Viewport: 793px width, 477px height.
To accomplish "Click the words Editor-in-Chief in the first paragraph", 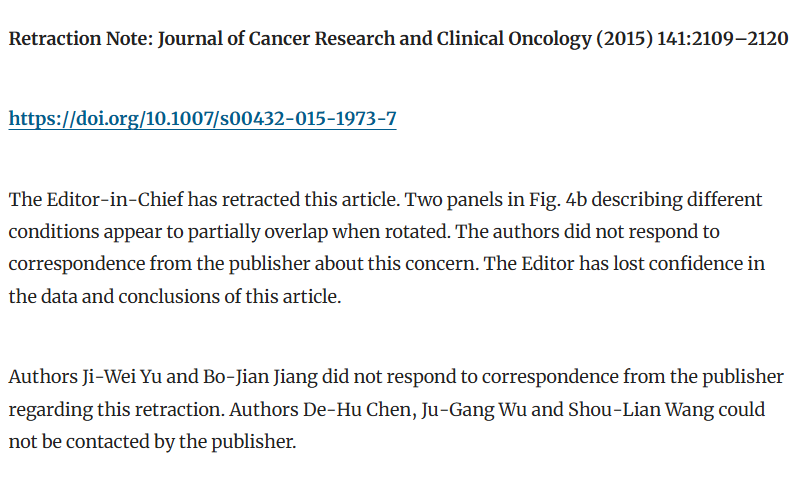I will pyautogui.click(x=115, y=200).
